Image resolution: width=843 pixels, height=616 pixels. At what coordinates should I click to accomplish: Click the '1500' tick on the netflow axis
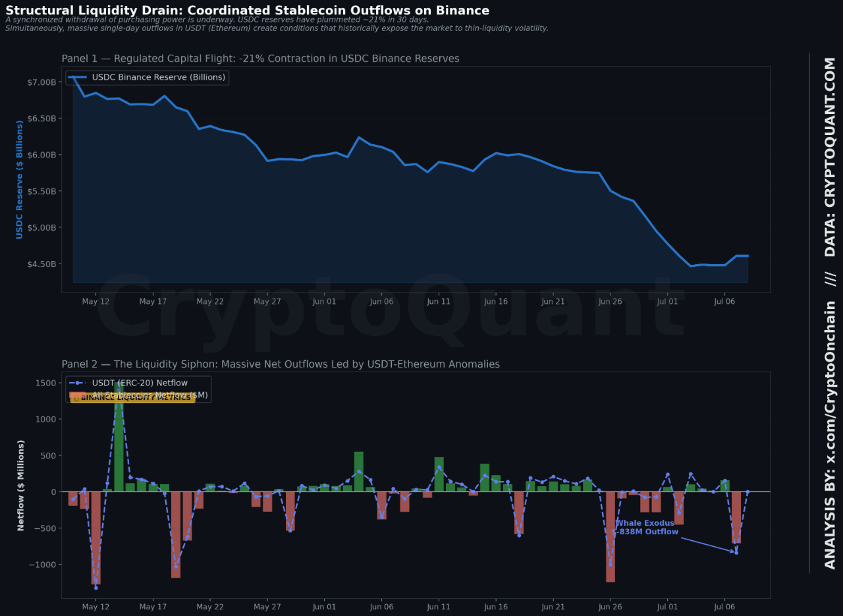coord(47,383)
